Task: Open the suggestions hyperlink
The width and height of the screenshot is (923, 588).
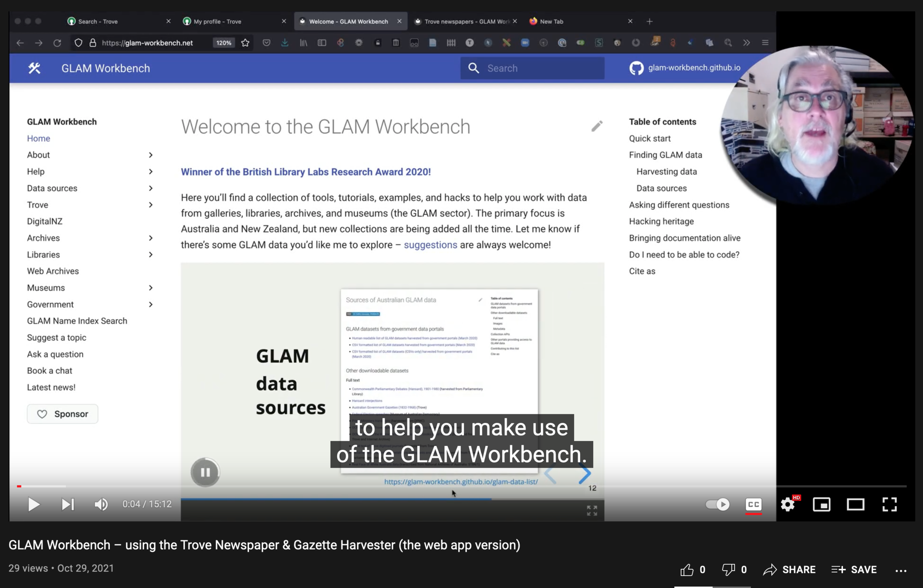Action: coord(430,245)
